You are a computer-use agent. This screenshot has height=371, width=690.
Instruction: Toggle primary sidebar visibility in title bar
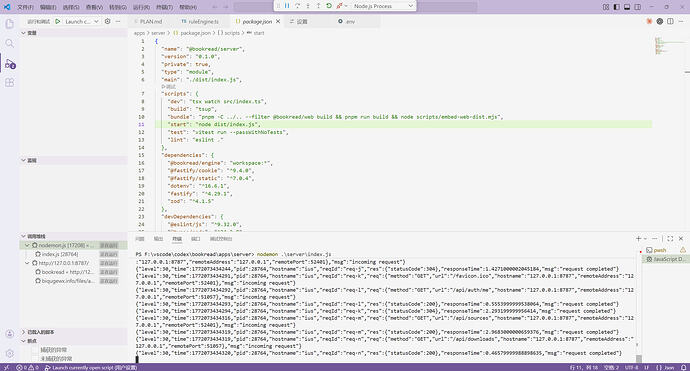coord(617,7)
